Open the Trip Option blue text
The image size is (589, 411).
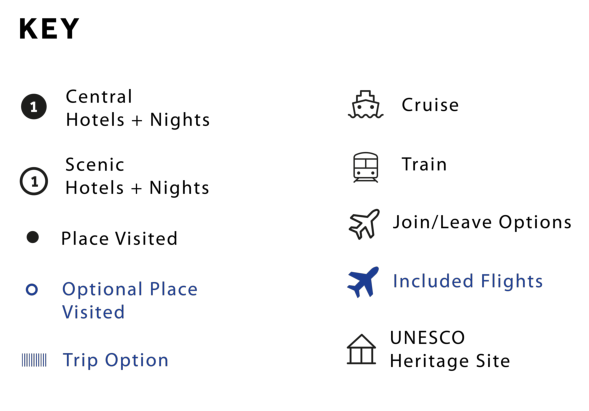[116, 360]
